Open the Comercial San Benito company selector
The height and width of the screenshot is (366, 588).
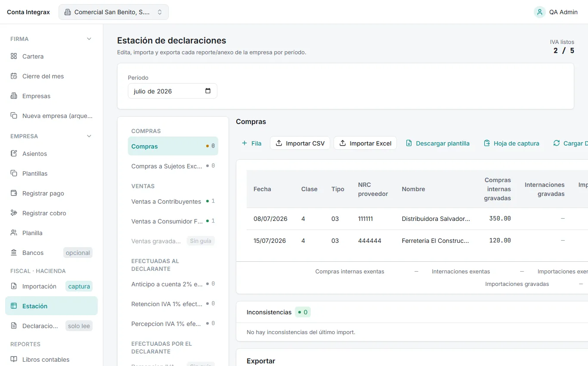tap(114, 12)
